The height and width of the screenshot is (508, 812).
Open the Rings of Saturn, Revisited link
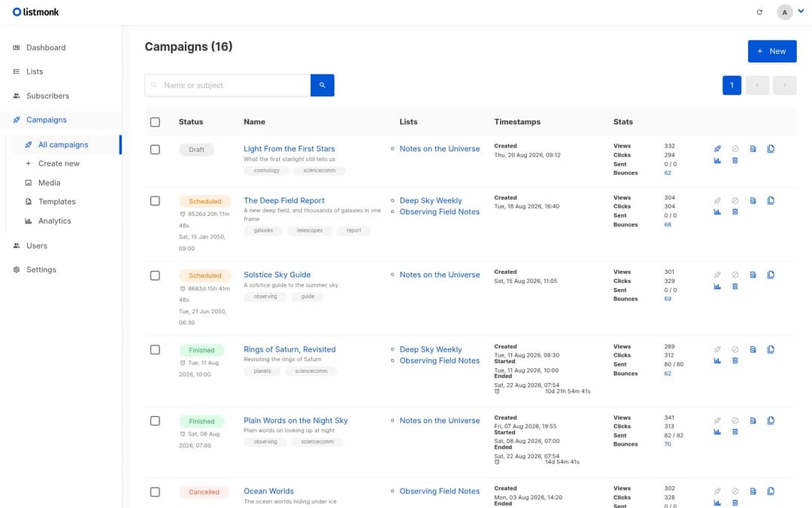[289, 349]
